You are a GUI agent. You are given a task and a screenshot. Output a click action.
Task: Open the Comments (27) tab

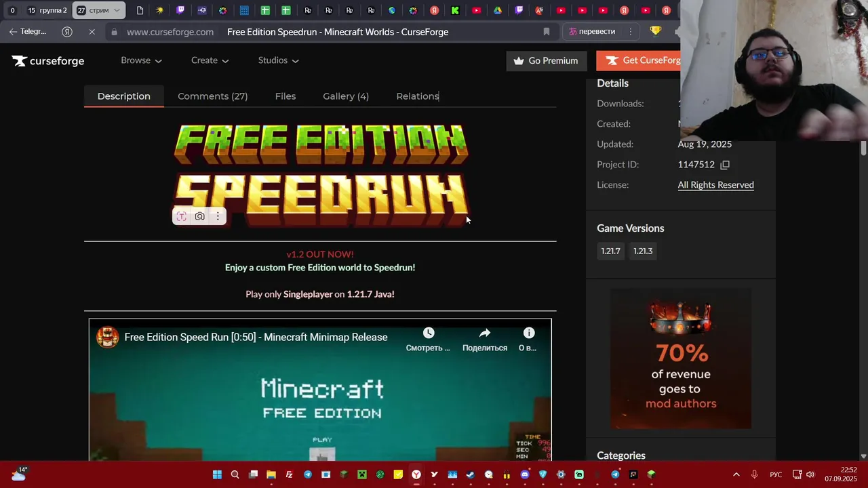tap(213, 96)
